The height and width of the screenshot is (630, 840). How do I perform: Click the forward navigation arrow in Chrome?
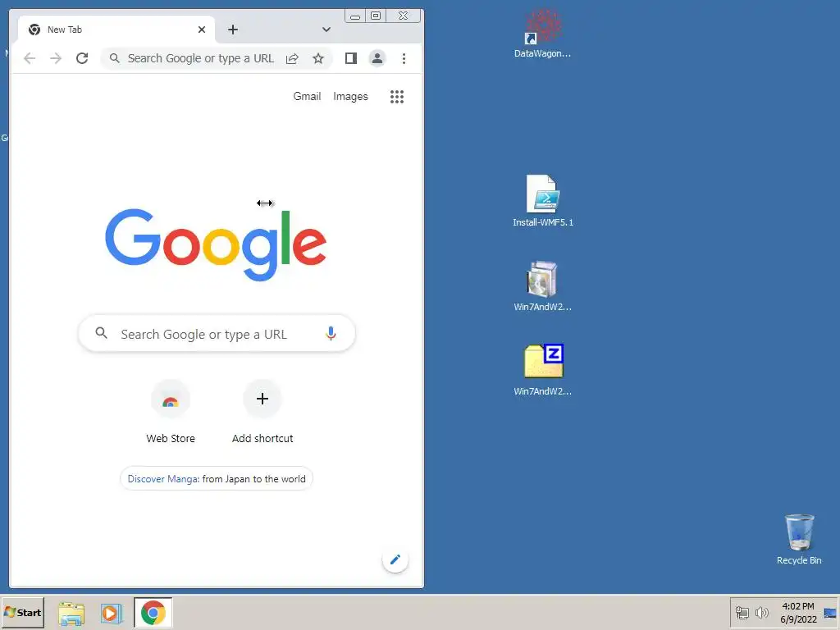tap(56, 58)
